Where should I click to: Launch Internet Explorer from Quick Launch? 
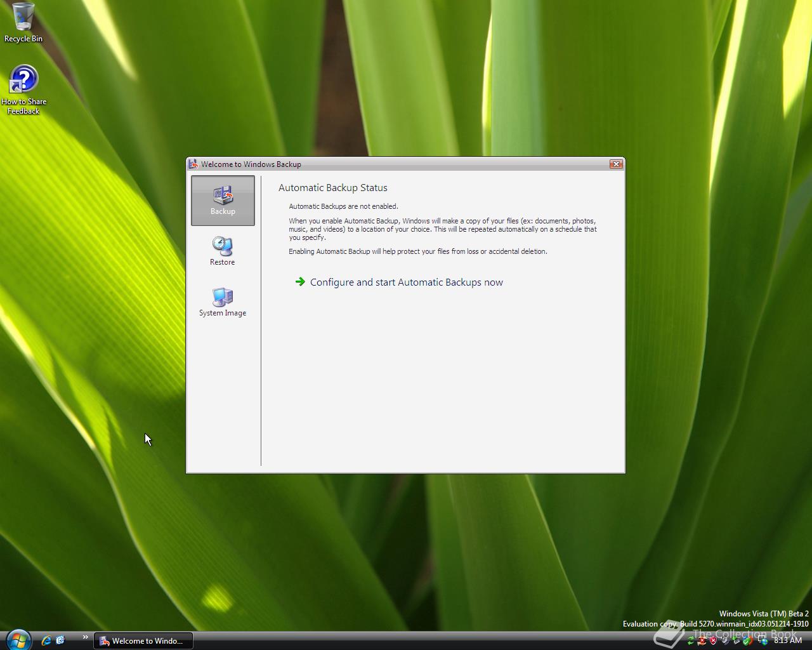[46, 640]
